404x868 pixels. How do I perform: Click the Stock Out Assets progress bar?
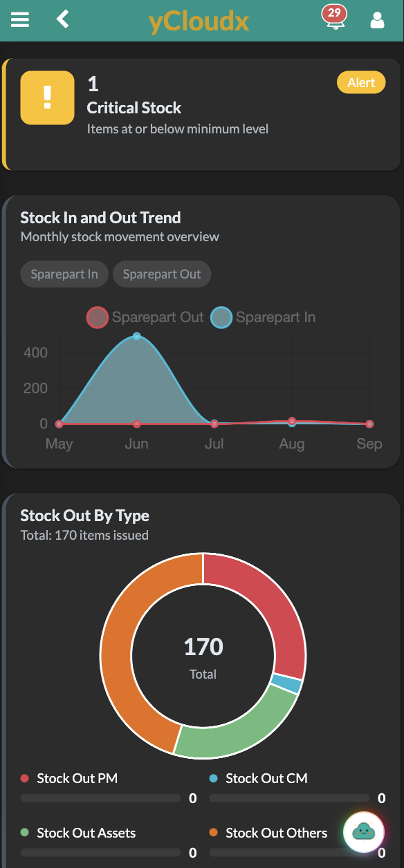pyautogui.click(x=101, y=853)
